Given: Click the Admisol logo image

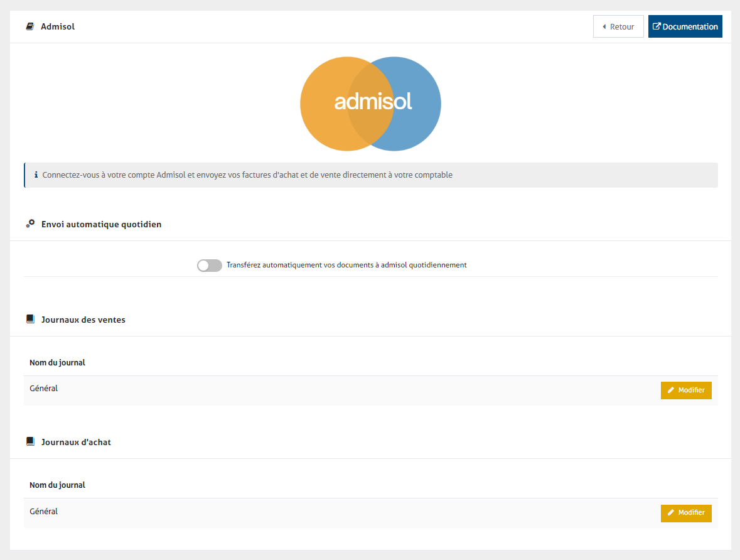Looking at the screenshot, I should point(370,104).
